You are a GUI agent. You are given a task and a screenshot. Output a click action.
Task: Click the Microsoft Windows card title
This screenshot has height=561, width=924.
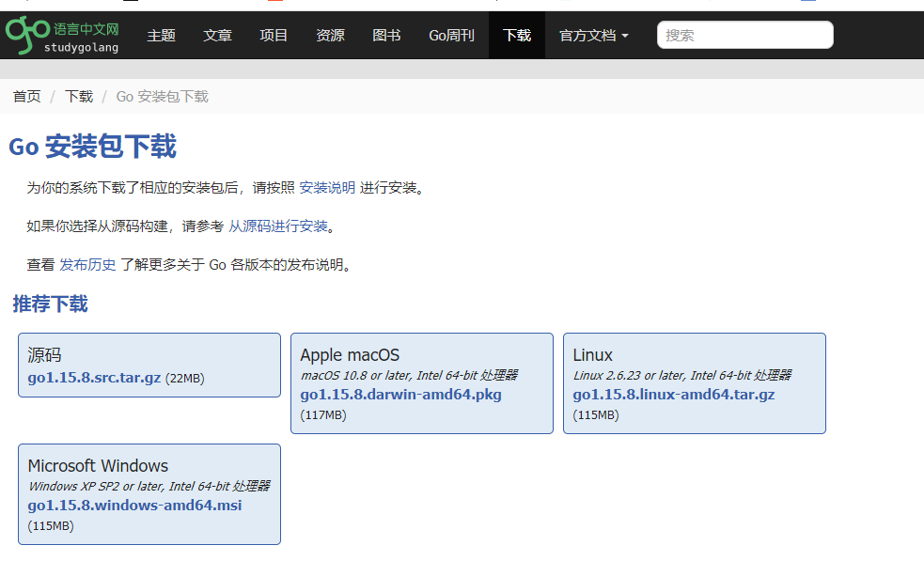pyautogui.click(x=98, y=465)
